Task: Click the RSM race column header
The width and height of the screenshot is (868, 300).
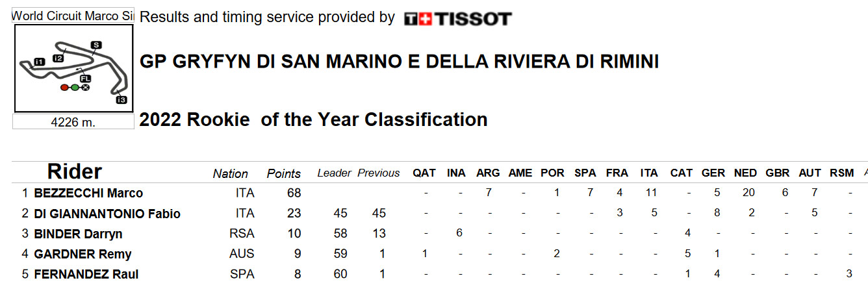Action: point(842,173)
